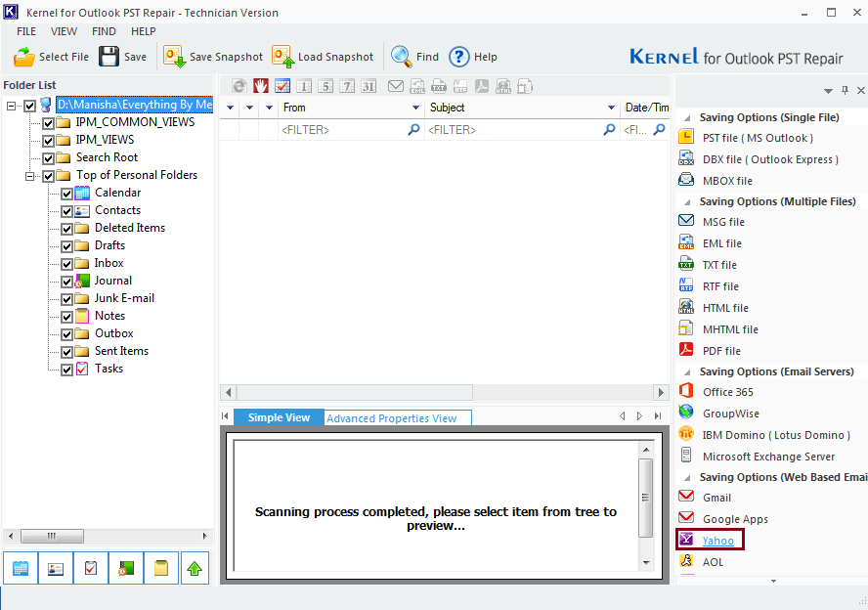Open the FILE menu
868x610 pixels.
click(26, 31)
